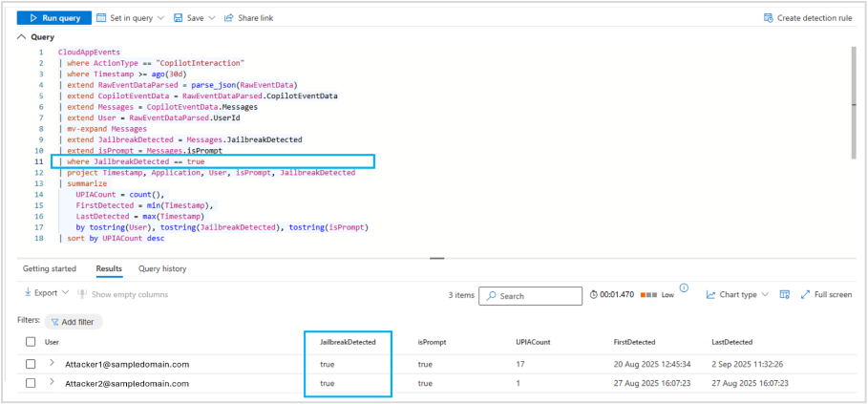Click the Full screen label
This screenshot has width=868, height=404.
tap(833, 294)
